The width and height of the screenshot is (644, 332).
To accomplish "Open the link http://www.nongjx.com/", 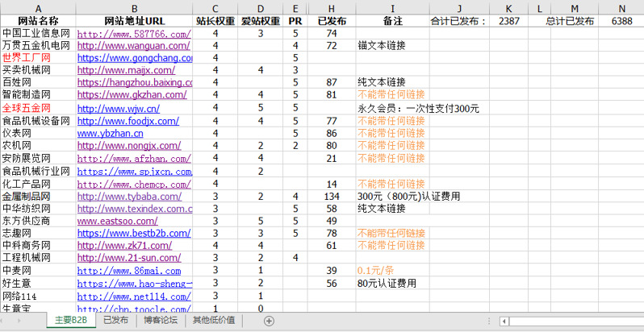I will 129,146.
